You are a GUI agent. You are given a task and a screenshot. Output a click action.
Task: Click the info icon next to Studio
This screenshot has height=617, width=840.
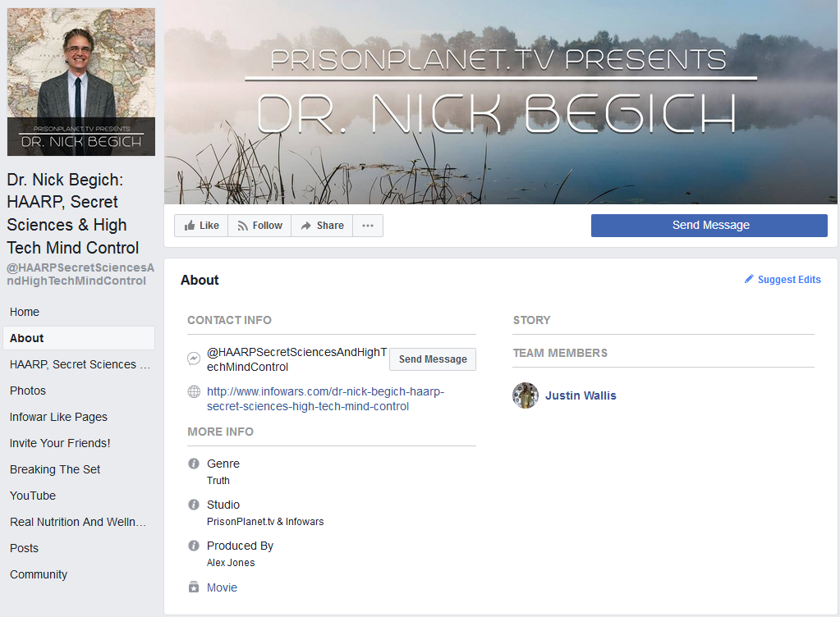point(194,505)
